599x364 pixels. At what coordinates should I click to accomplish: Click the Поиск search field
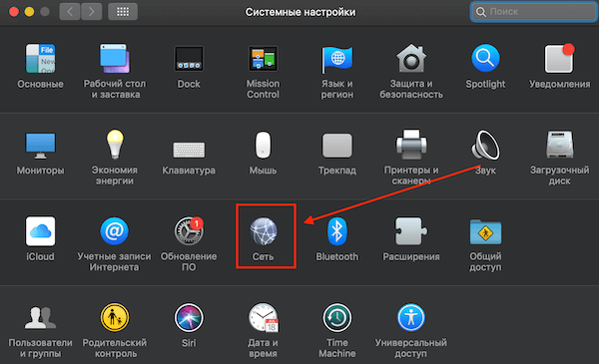click(534, 12)
